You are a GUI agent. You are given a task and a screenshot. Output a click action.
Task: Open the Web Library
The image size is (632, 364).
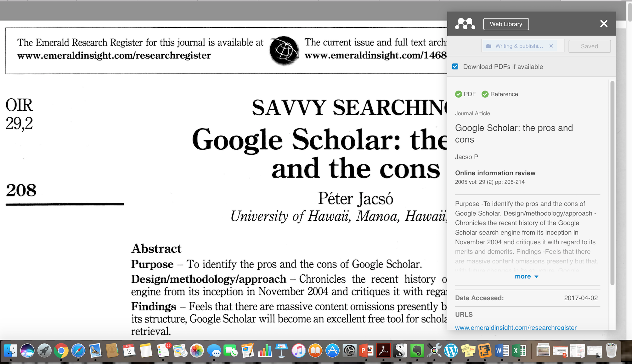(x=506, y=24)
